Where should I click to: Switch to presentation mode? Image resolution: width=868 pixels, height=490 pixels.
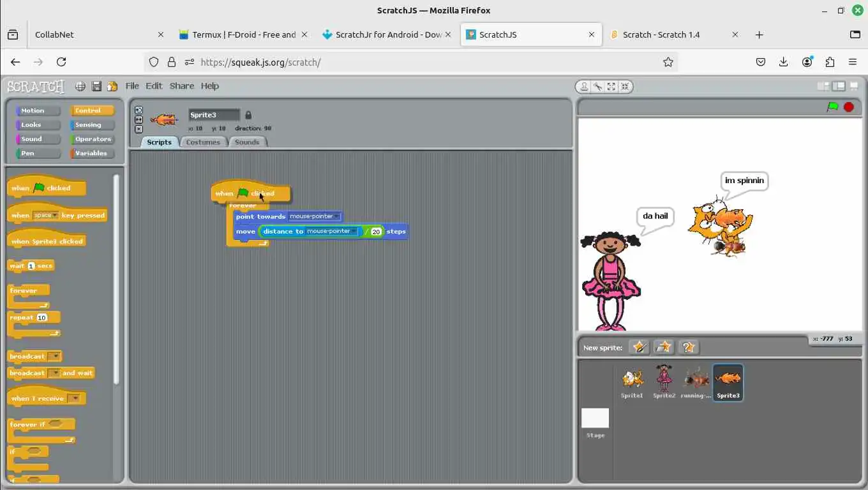(x=854, y=86)
